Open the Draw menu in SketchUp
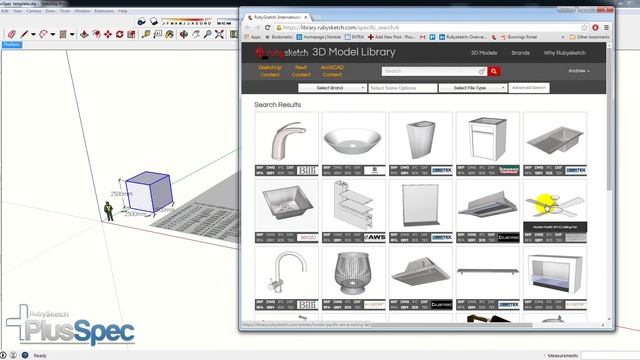Viewport: 640px width, 360px height. point(50,11)
